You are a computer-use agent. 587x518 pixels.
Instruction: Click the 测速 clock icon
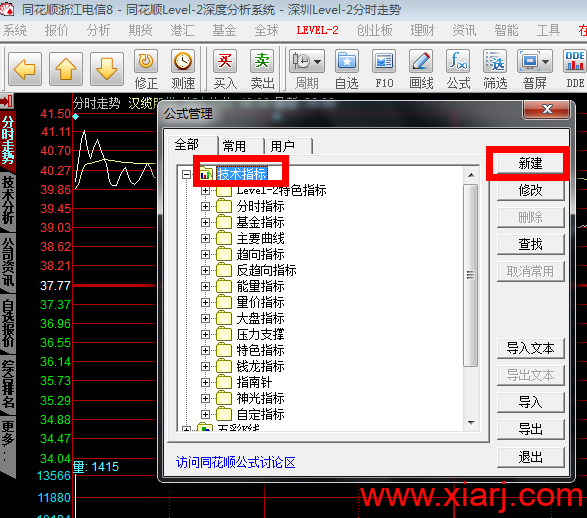(183, 61)
